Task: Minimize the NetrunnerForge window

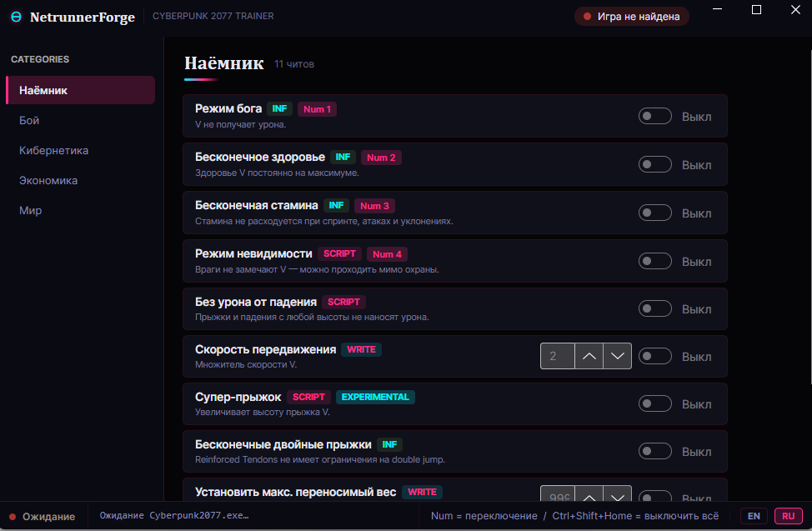Action: point(717,9)
